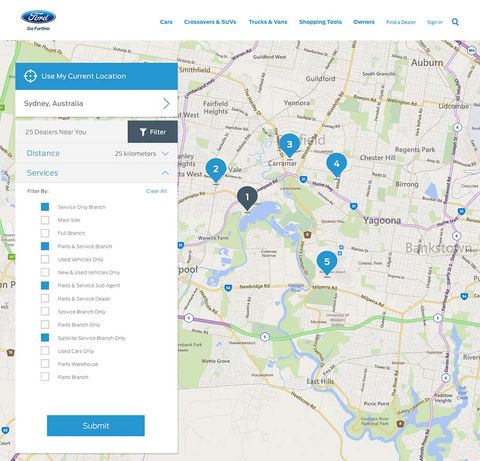Image resolution: width=480 pixels, height=461 pixels.
Task: Submit the Sydney, Australia location arrow
Action: click(166, 103)
